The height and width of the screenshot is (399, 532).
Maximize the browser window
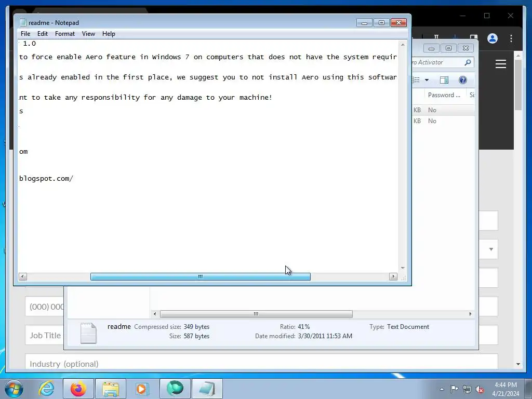coord(487,16)
